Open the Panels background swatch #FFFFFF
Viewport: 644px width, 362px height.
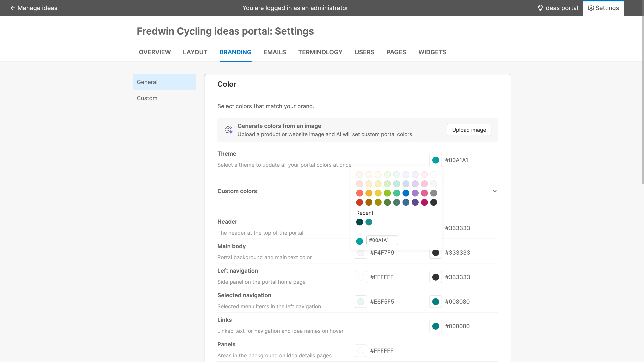360,351
